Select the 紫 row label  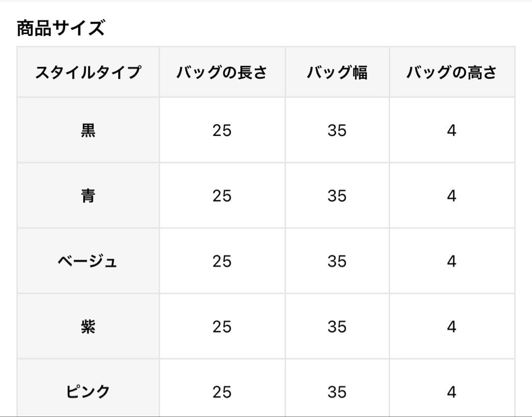[88, 326]
